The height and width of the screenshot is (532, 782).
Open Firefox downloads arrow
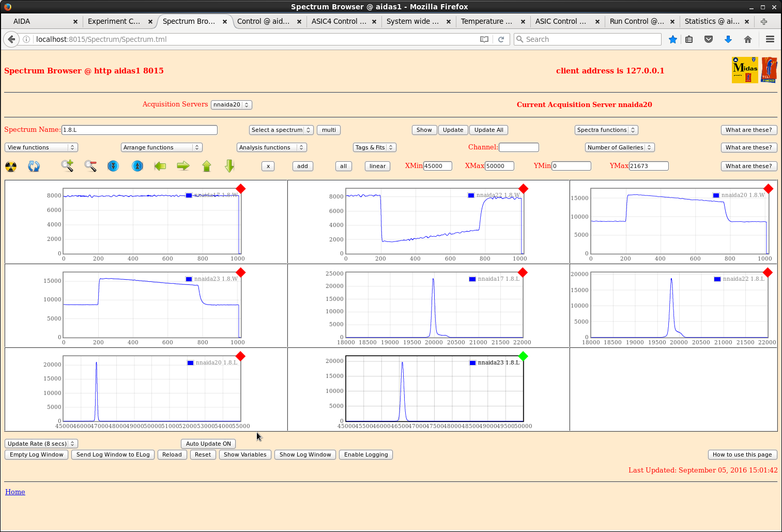point(728,39)
